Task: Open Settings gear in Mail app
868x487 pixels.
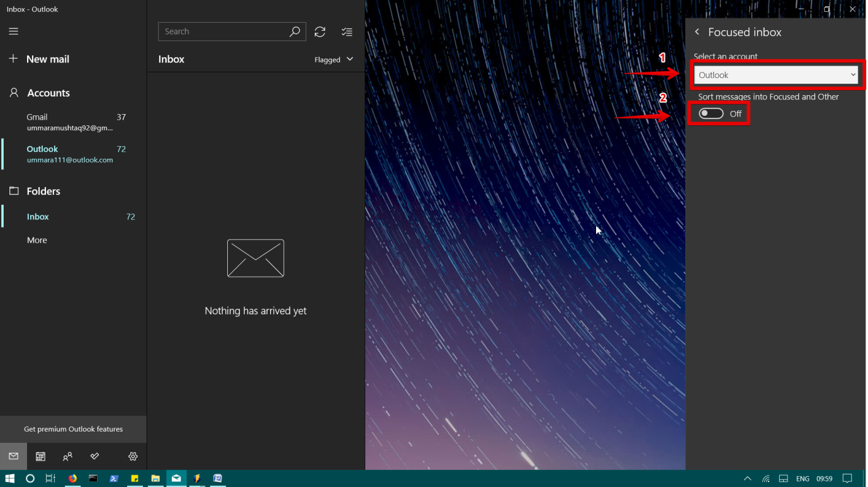Action: (133, 456)
